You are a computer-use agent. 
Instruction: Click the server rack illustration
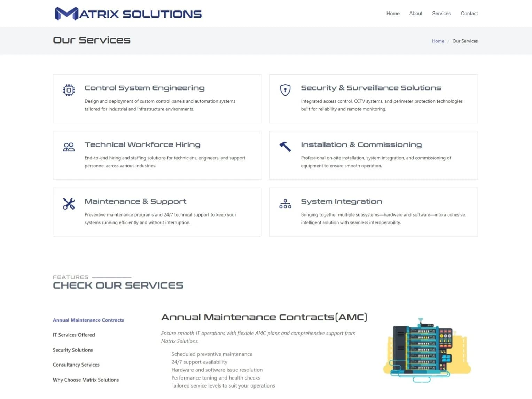(427, 349)
